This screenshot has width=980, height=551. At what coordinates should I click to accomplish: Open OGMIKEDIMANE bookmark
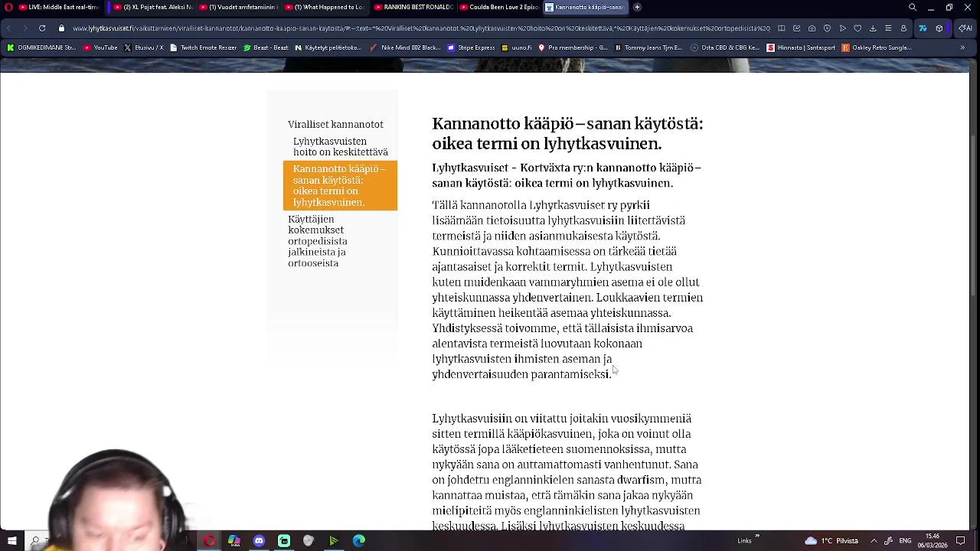tap(41, 47)
